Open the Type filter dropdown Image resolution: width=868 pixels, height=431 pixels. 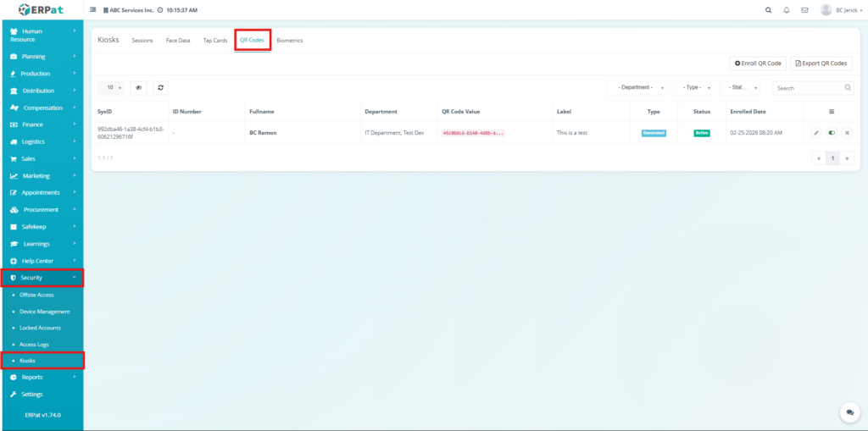696,87
